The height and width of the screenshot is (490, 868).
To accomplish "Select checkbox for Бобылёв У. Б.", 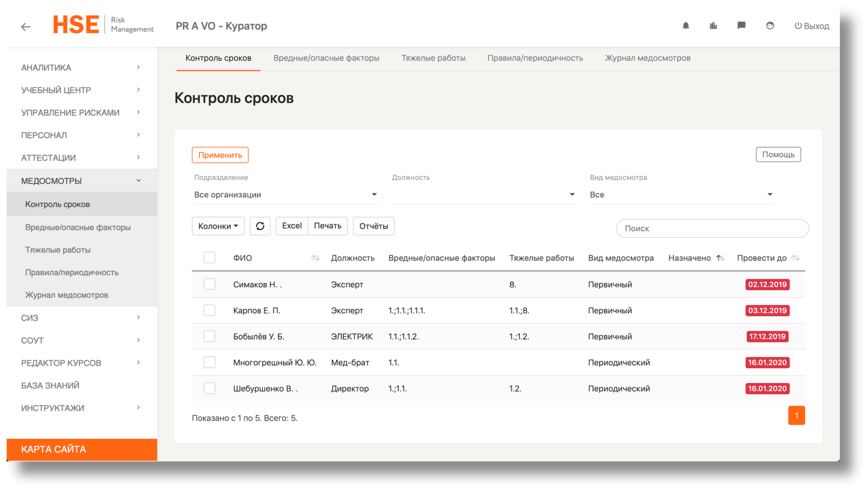I will (x=209, y=337).
